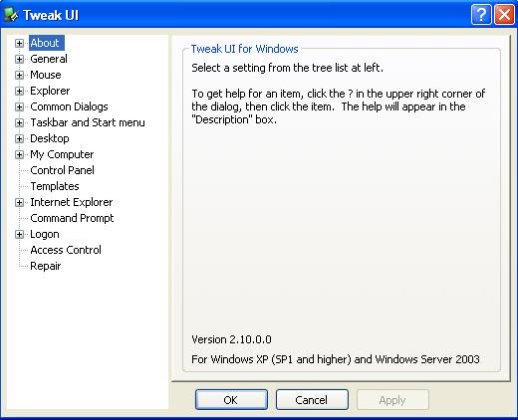The image size is (518, 420).
Task: Open Access Control settings item
Action: pos(66,250)
